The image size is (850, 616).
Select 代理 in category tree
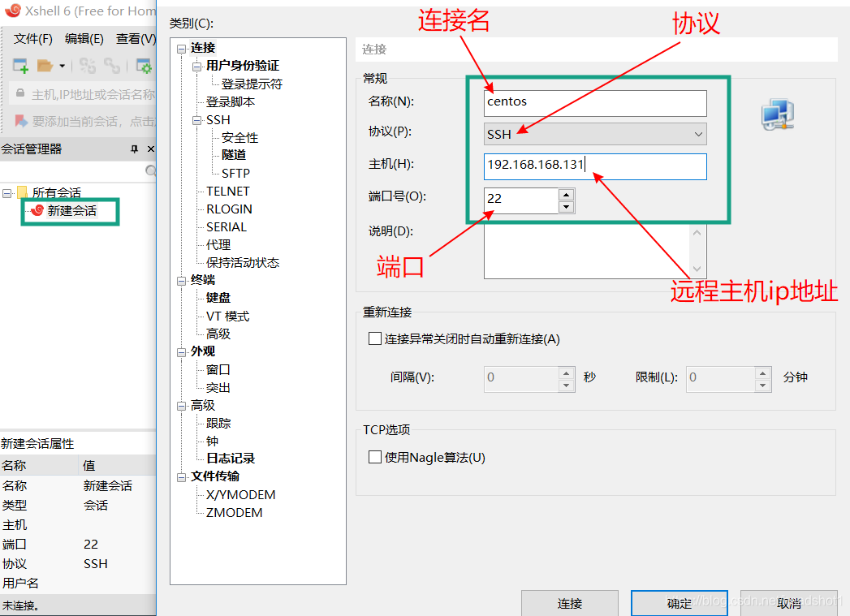218,245
